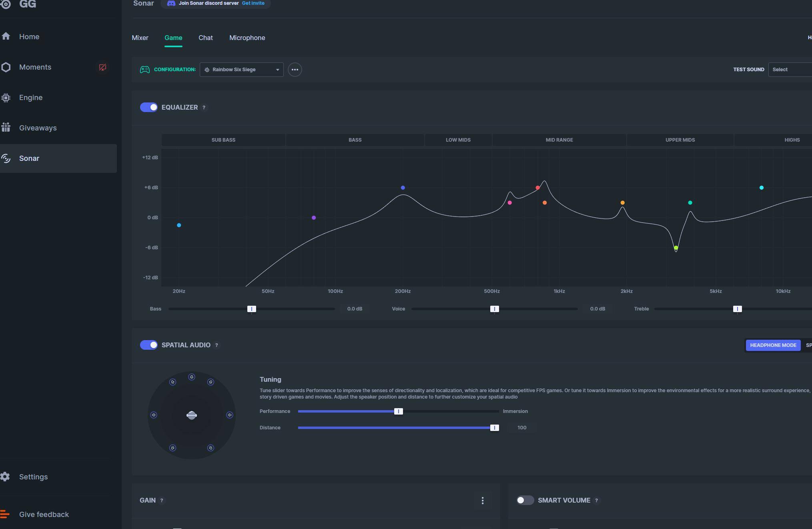Screen dimensions: 812x529
Task: Open Moments from the sidebar
Action: click(x=35, y=67)
